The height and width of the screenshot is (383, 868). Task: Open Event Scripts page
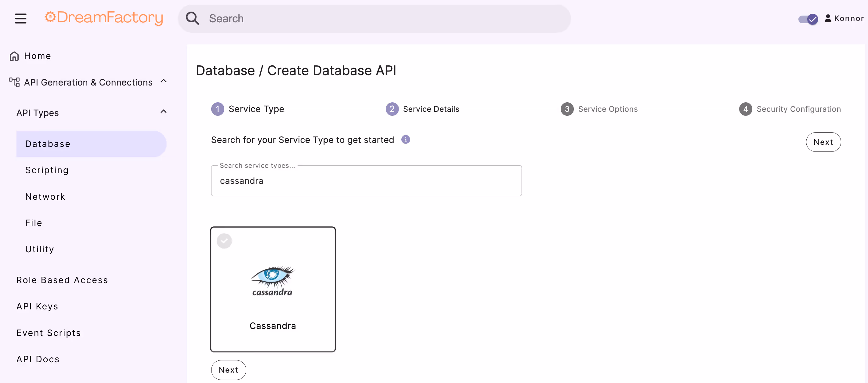[x=49, y=333]
